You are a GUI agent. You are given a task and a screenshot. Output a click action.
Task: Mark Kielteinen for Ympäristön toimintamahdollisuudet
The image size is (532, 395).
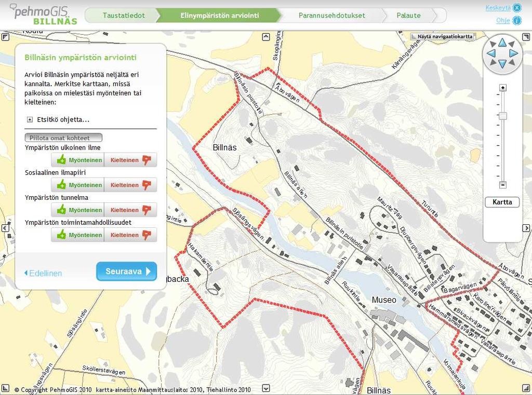130,235
